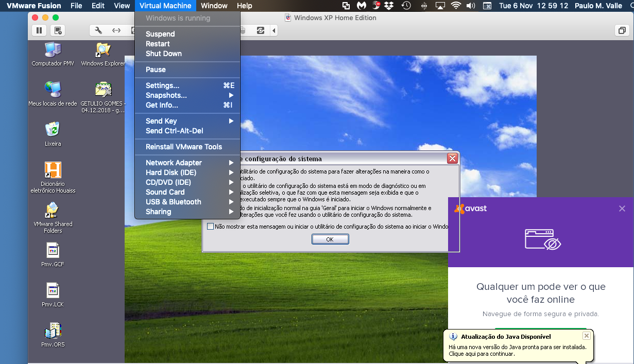This screenshot has width=634, height=364.
Task: Open Dropbox menu bar icon
Action: [389, 6]
